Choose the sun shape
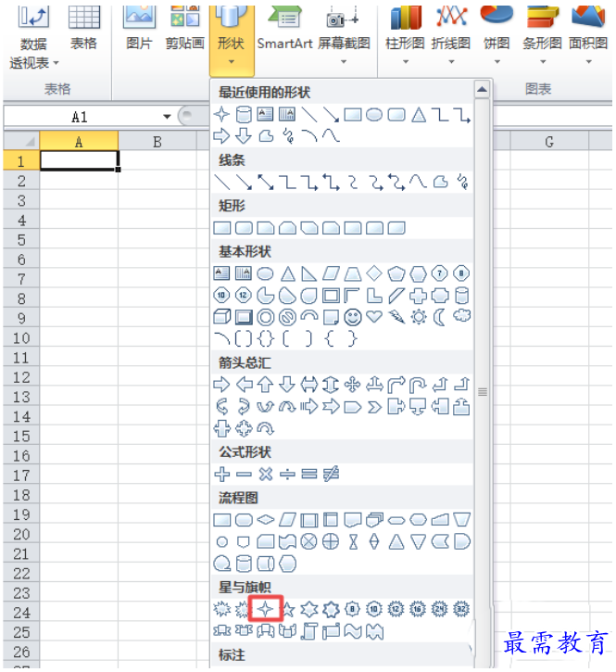This screenshot has width=616, height=672. click(x=419, y=317)
